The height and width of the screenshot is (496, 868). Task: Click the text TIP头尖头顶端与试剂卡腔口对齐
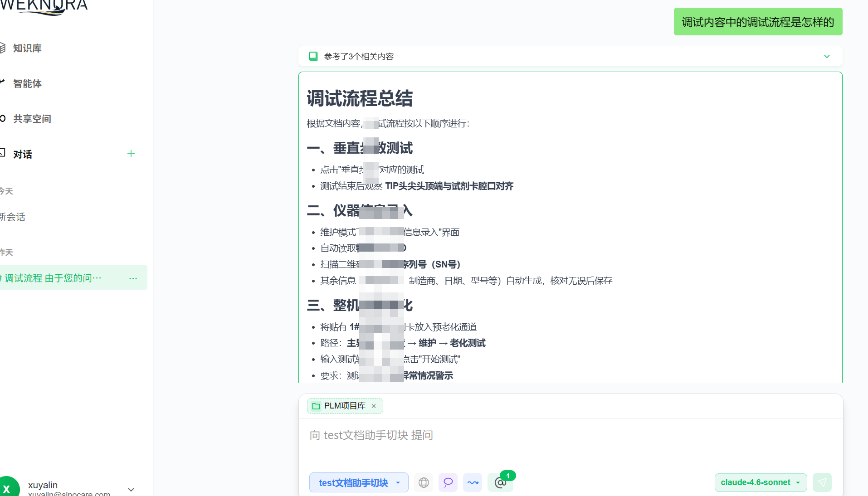click(x=449, y=186)
